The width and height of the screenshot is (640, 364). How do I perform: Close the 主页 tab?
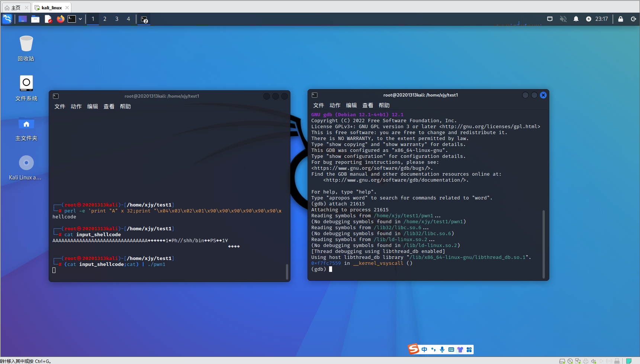[x=26, y=7]
